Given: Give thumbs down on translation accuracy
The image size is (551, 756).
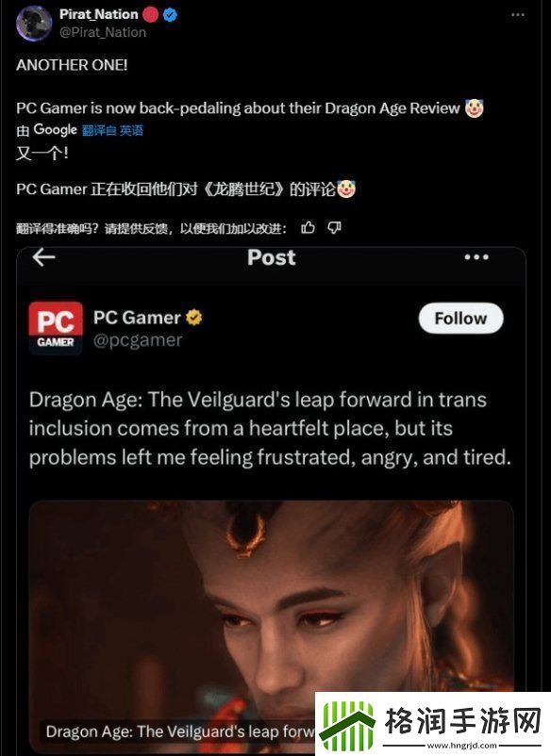Looking at the screenshot, I should tap(334, 227).
